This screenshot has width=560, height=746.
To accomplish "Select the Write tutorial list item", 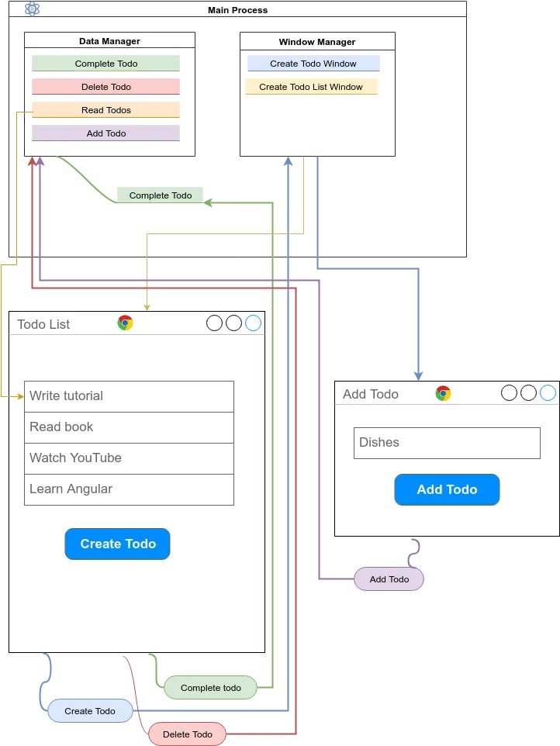I will pyautogui.click(x=129, y=396).
